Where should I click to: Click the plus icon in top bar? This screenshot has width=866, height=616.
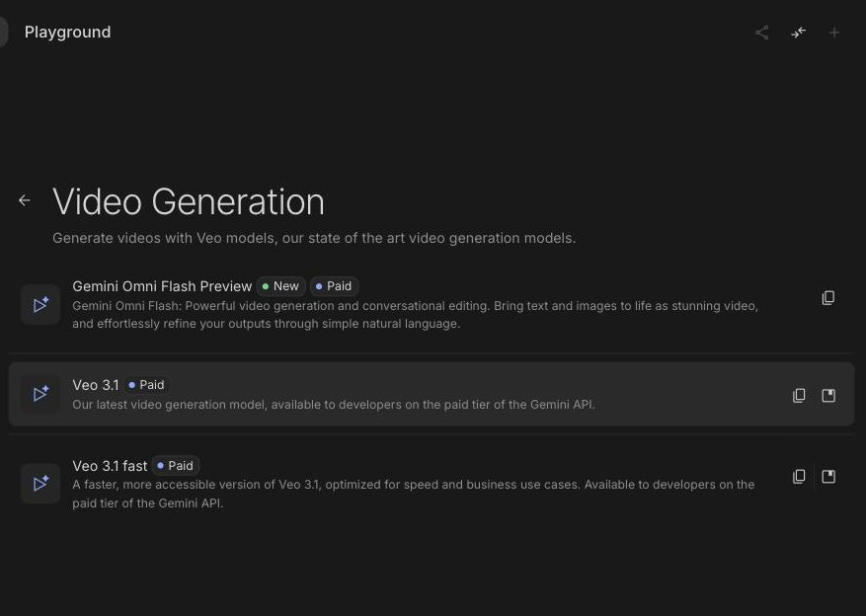(x=834, y=33)
